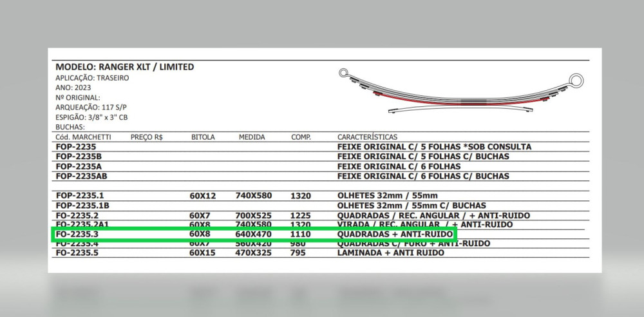
Task: Click the 1225 comp. value
Action: pos(301,216)
